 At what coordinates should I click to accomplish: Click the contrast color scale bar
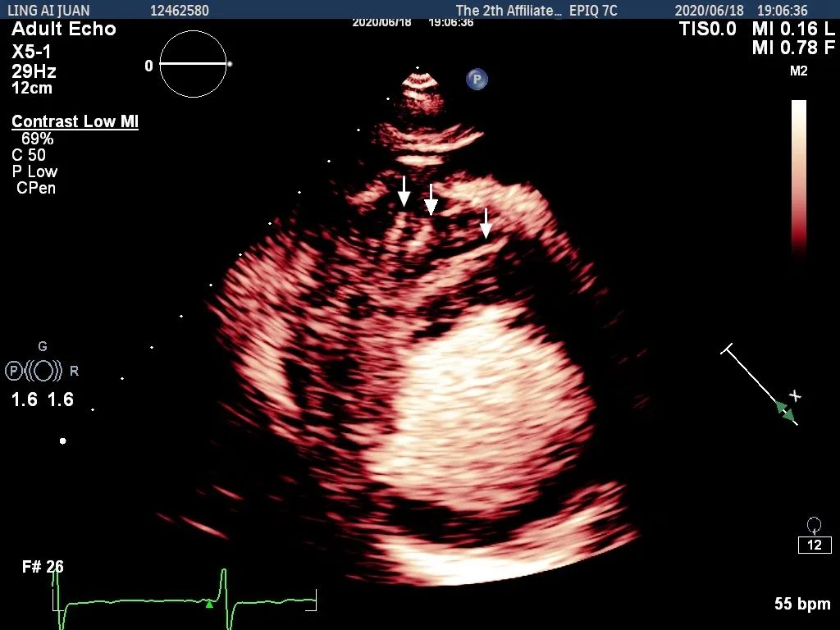pos(799,176)
